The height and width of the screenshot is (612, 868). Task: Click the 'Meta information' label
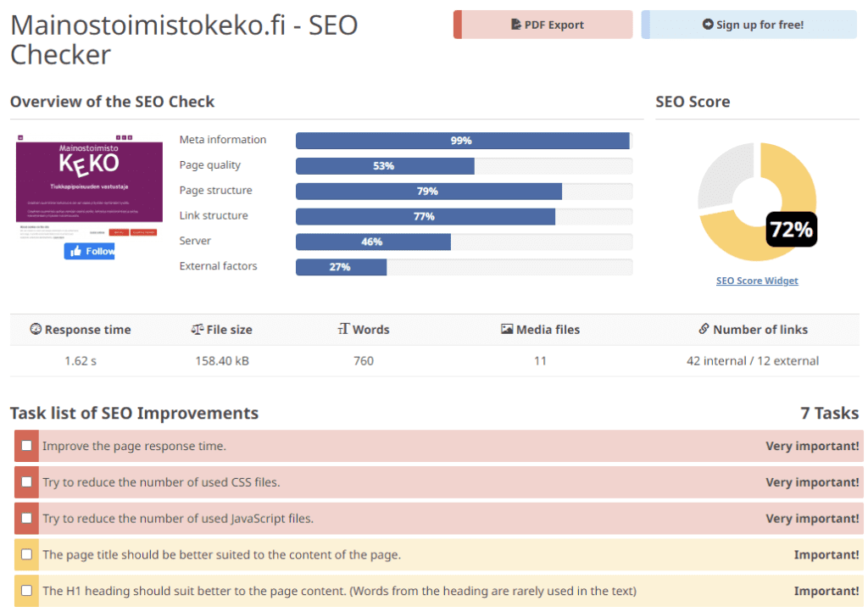(223, 140)
